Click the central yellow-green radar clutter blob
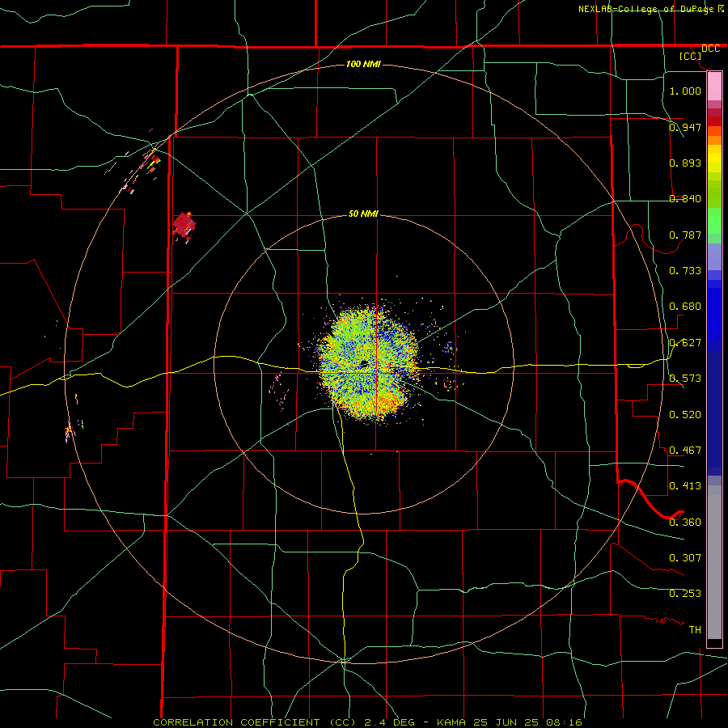This screenshot has height=728, width=728. click(x=369, y=362)
